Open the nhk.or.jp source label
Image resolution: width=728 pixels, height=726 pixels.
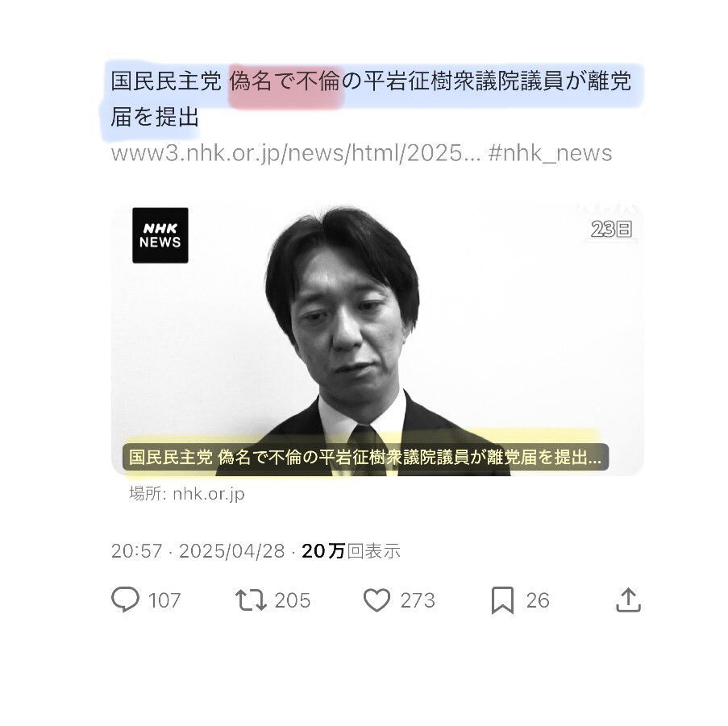(x=187, y=493)
